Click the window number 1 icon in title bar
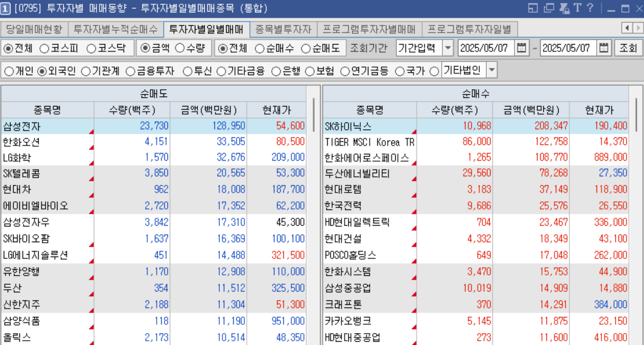 6,8
